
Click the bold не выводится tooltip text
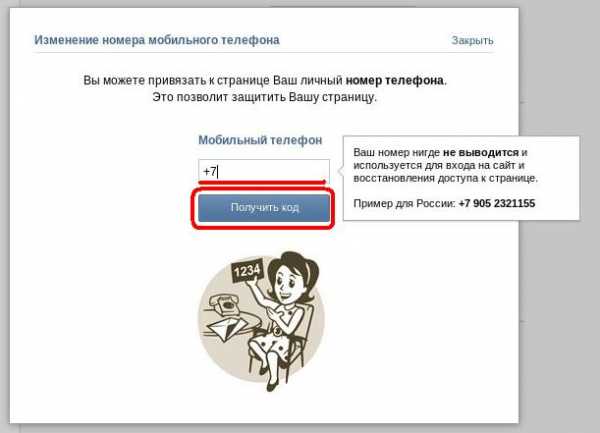[481, 152]
